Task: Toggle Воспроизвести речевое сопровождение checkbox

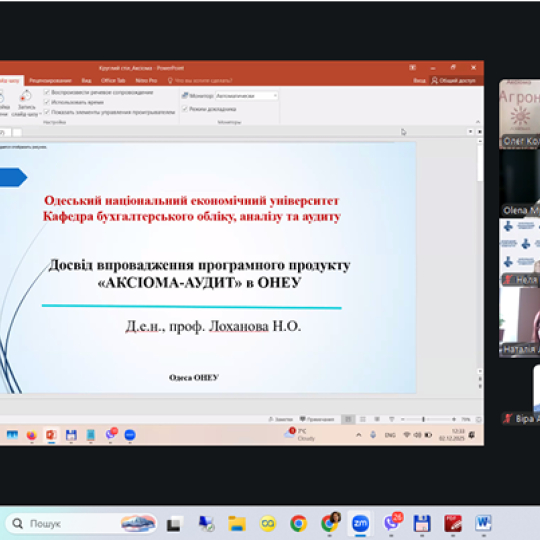Action: [47, 92]
